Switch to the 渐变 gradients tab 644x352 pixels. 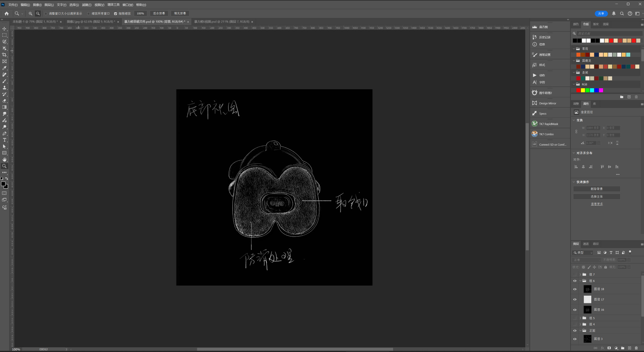point(596,24)
